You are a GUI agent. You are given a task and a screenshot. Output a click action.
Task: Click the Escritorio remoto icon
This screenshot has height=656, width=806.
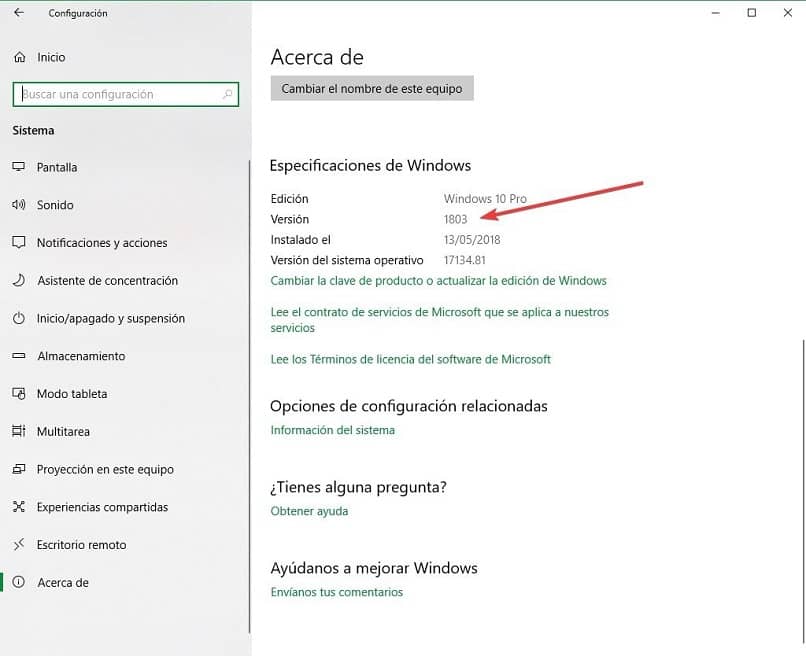(x=19, y=544)
